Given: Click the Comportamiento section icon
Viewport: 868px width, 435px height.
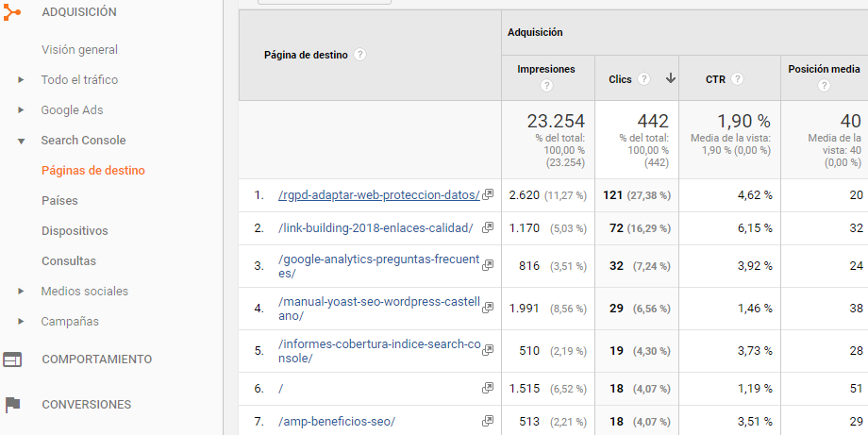Looking at the screenshot, I should [11, 360].
